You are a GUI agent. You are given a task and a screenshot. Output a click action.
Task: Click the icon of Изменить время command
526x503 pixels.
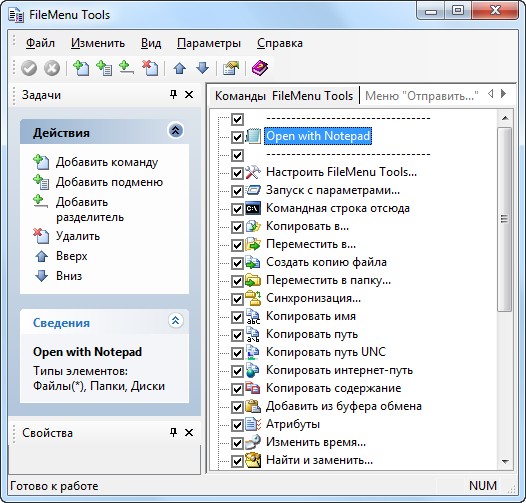point(253,442)
